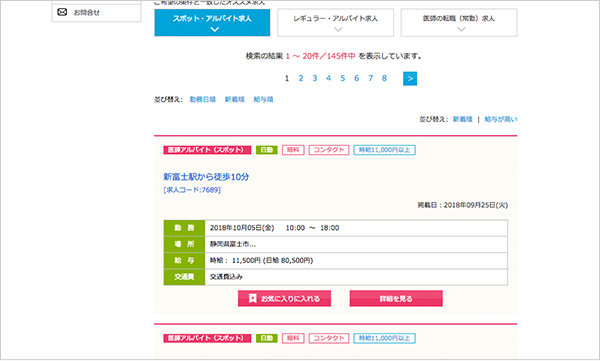Click the bookmark icon on the favorites button

pyautogui.click(x=253, y=298)
